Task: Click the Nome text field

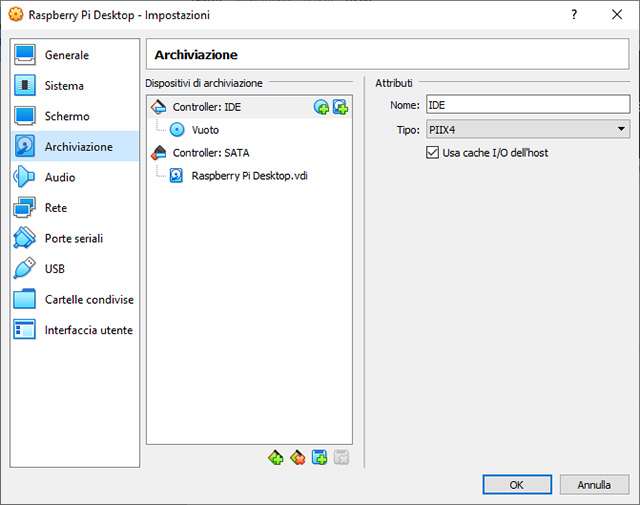Action: click(x=527, y=104)
